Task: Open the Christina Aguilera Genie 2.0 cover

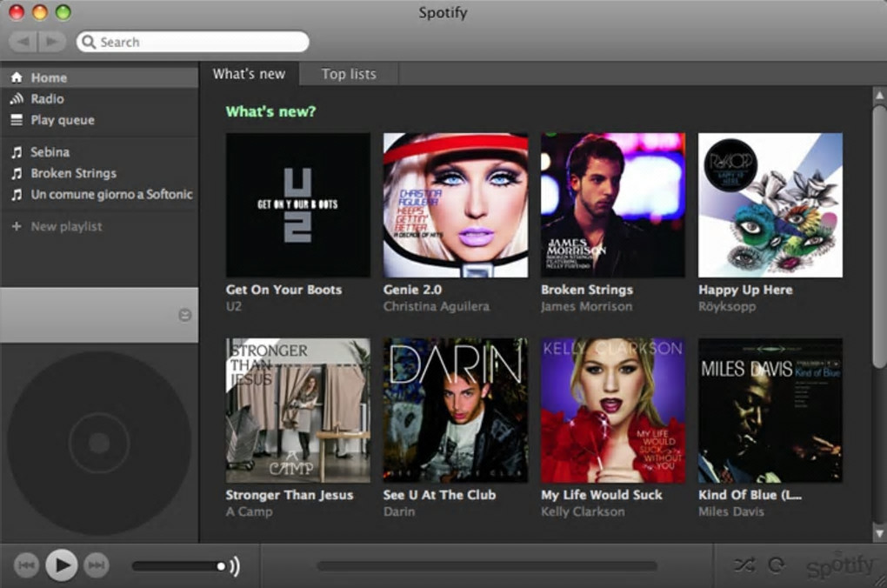Action: coord(456,205)
